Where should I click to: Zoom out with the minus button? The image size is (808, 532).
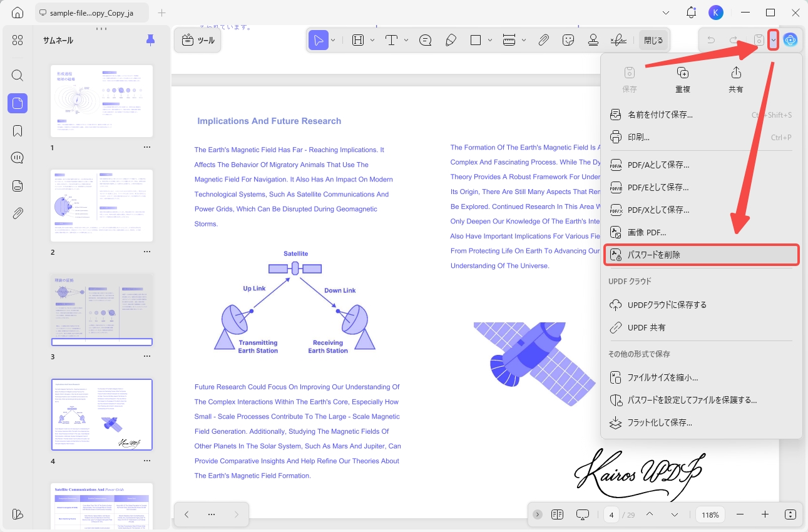point(740,514)
